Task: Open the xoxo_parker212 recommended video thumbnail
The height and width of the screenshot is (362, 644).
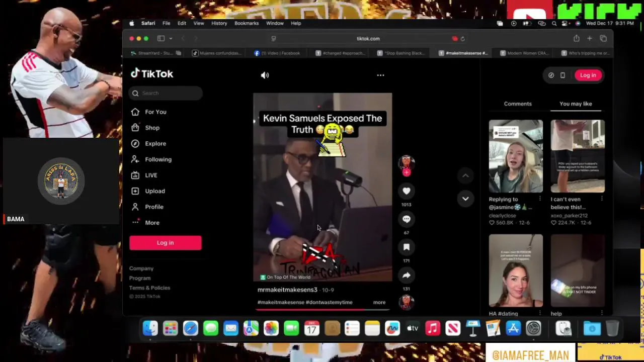Action: tap(578, 156)
